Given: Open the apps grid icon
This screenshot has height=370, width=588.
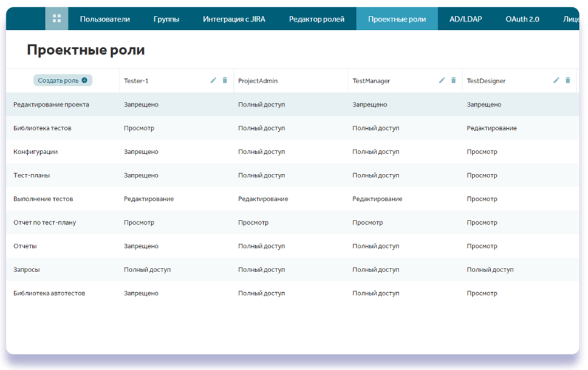Looking at the screenshot, I should tap(56, 18).
